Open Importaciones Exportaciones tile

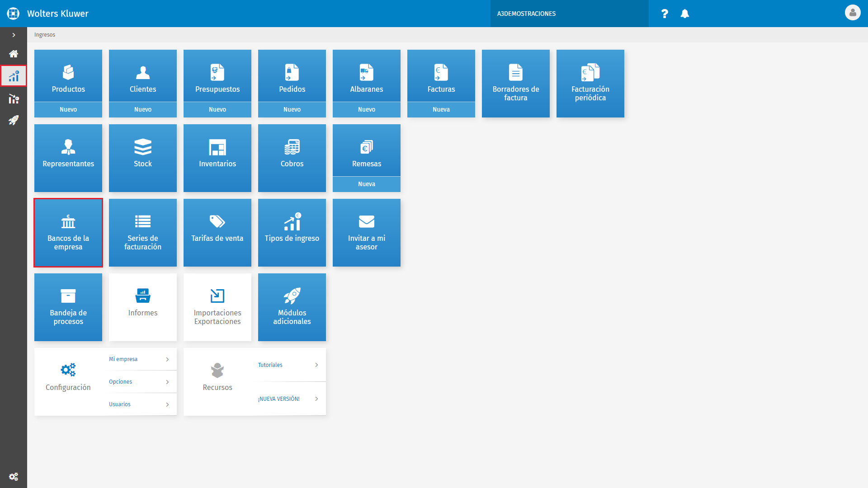click(217, 307)
